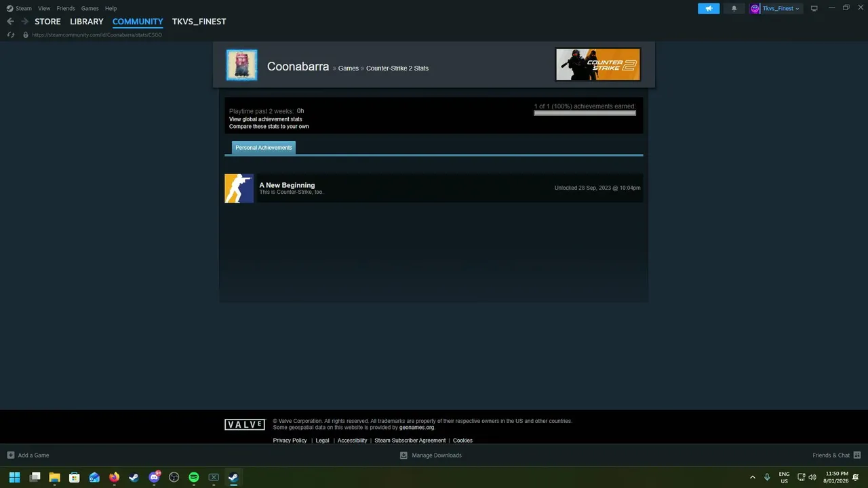Go to the TKVS_FINEST profile section
The height and width of the screenshot is (488, 868).
click(199, 22)
